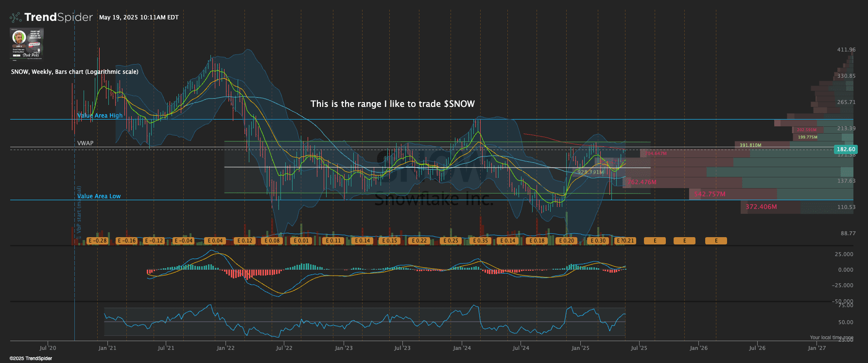
Task: Open the stock picks thumbnail image
Action: tap(27, 44)
